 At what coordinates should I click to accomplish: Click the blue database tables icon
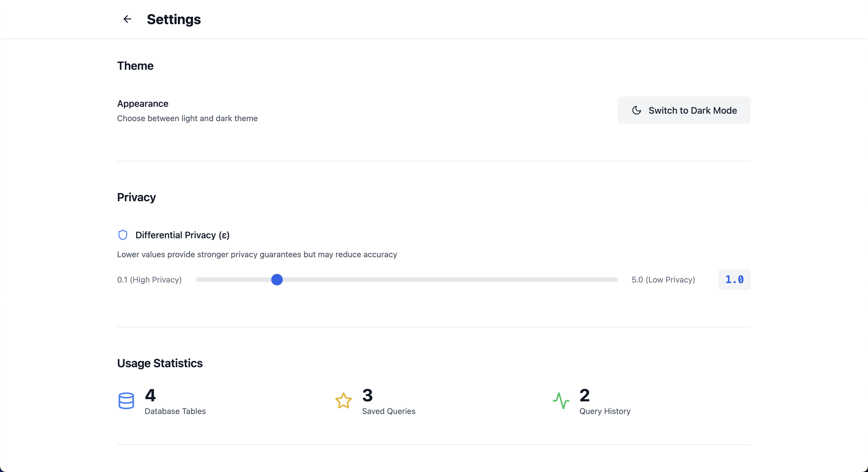tap(126, 401)
